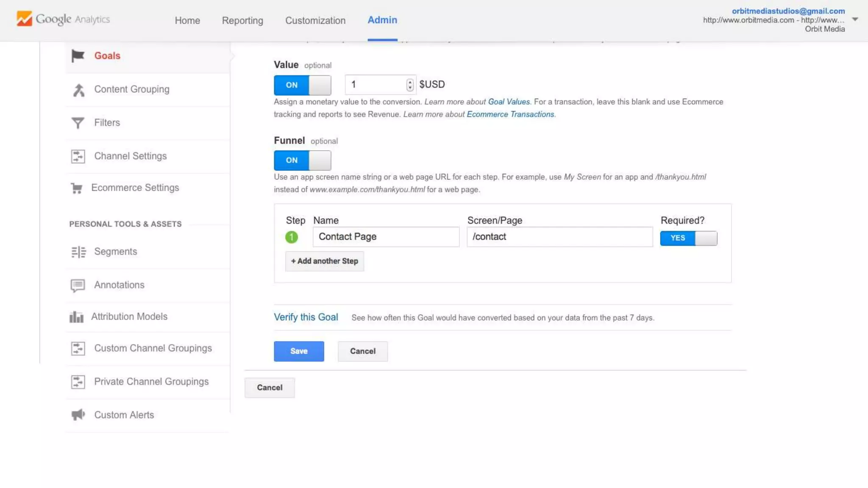Image resolution: width=868 pixels, height=488 pixels.
Task: Open the Reporting tab
Action: click(242, 20)
